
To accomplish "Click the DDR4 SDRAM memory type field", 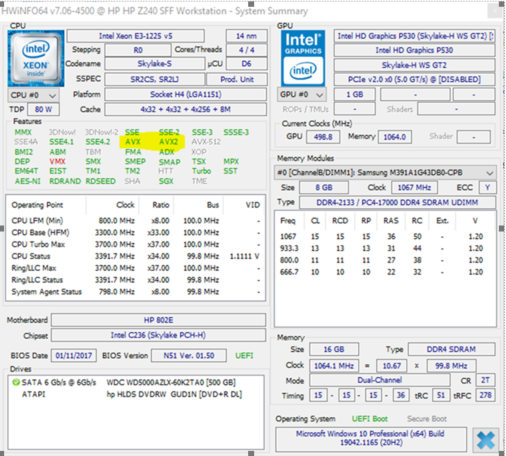I will point(451,349).
